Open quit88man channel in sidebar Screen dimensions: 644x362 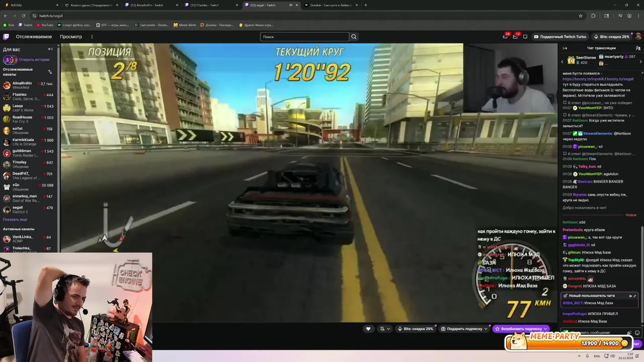point(29,153)
